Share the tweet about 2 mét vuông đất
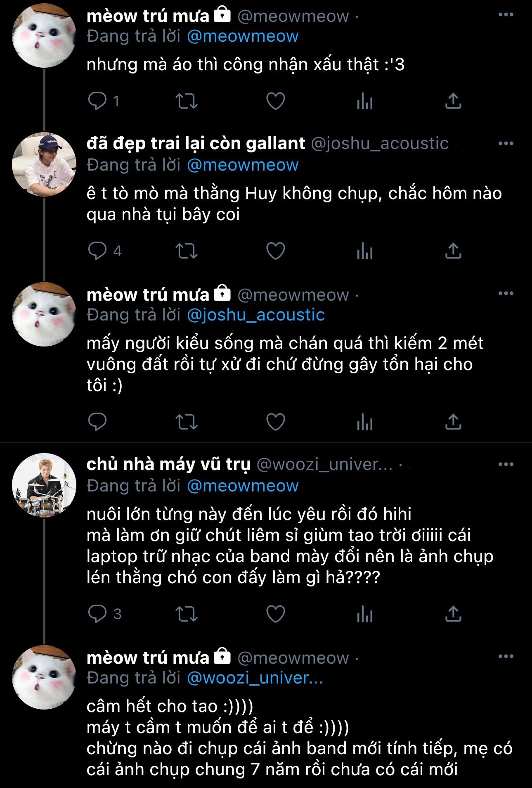 453,422
